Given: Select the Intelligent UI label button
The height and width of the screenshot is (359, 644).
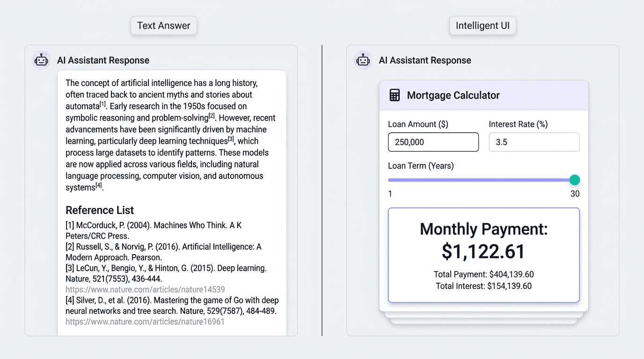Looking at the screenshot, I should [x=483, y=26].
